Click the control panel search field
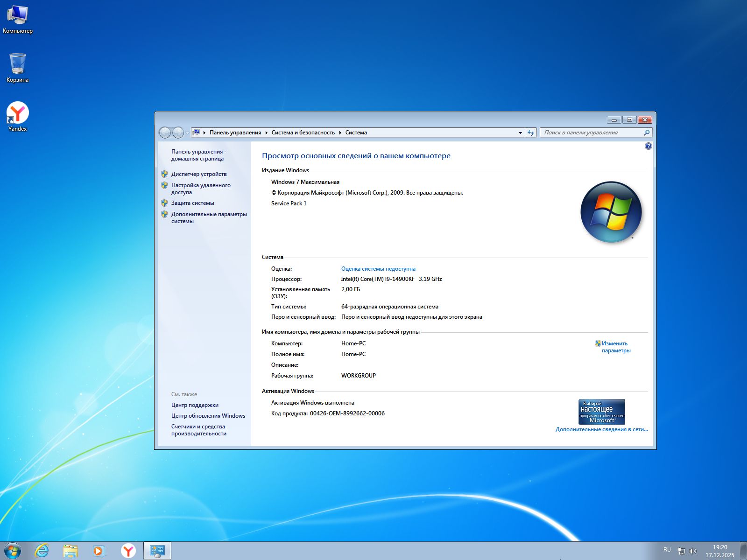Screen dimensions: 747x560 [x=592, y=133]
